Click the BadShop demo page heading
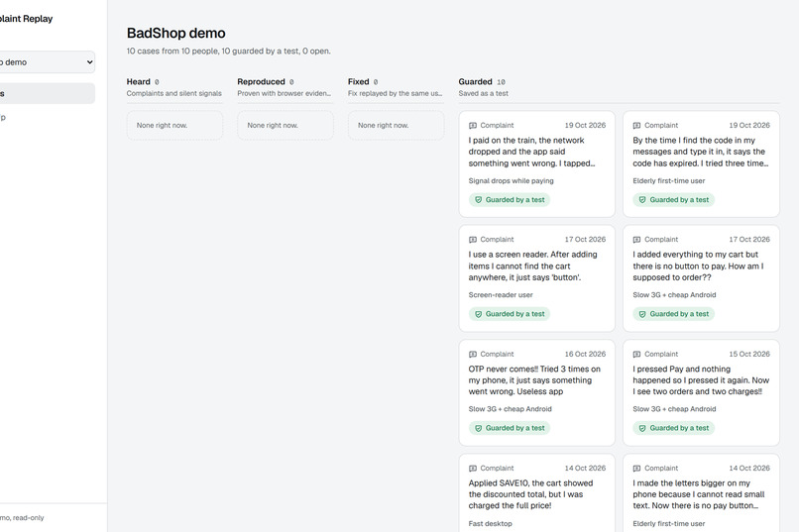This screenshot has height=532, width=799. 175,33
